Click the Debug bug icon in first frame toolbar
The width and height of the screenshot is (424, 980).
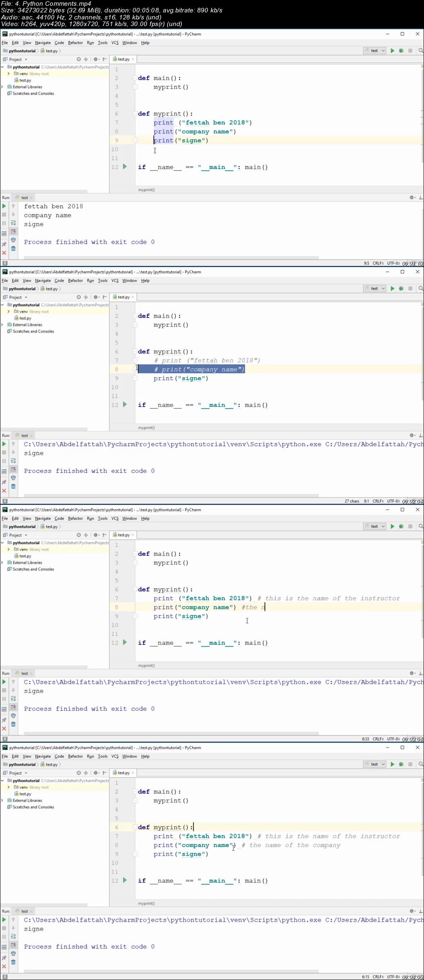401,51
